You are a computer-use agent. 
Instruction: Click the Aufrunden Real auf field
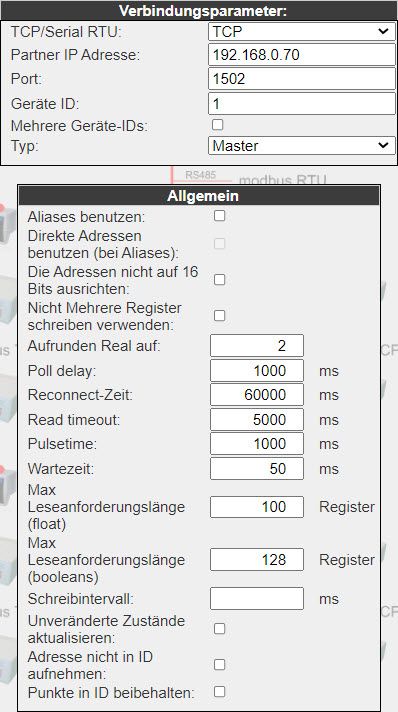pos(257,346)
